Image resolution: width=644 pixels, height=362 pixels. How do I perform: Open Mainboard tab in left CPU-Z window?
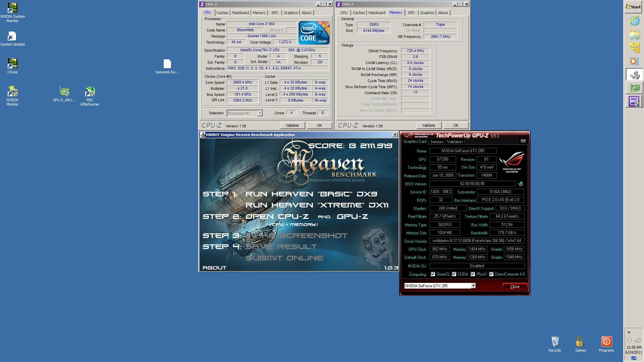tap(240, 13)
